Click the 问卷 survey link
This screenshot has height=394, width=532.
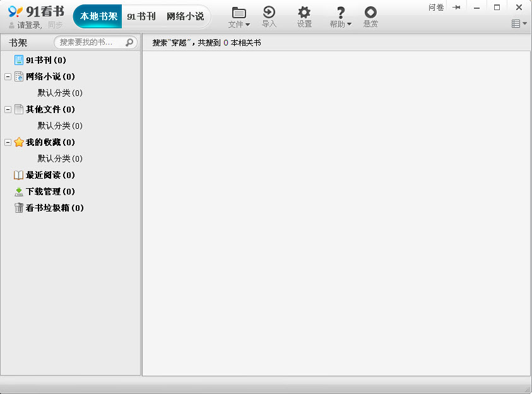(x=436, y=8)
